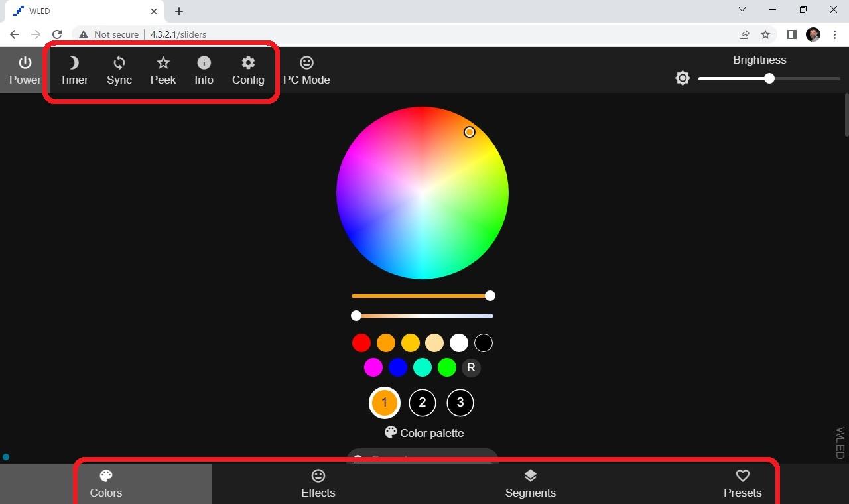Adjust the Brightness slider
This screenshot has width=849, height=504.
pyautogui.click(x=769, y=78)
